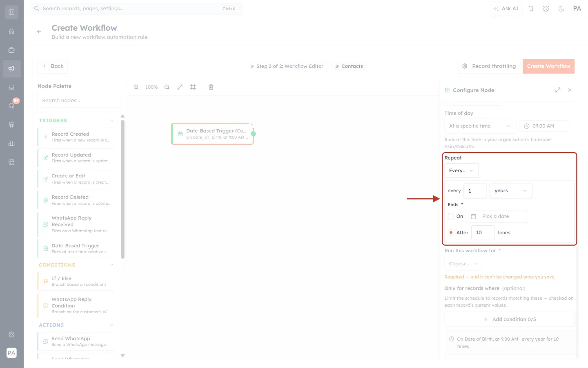Image resolution: width=588 pixels, height=368 pixels.
Task: Select the Ends On radio button
Action: pos(451,216)
